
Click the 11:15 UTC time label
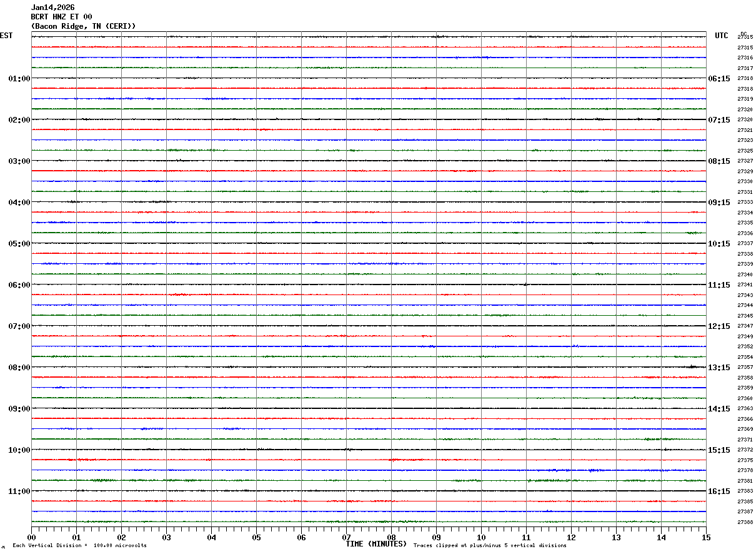719,285
